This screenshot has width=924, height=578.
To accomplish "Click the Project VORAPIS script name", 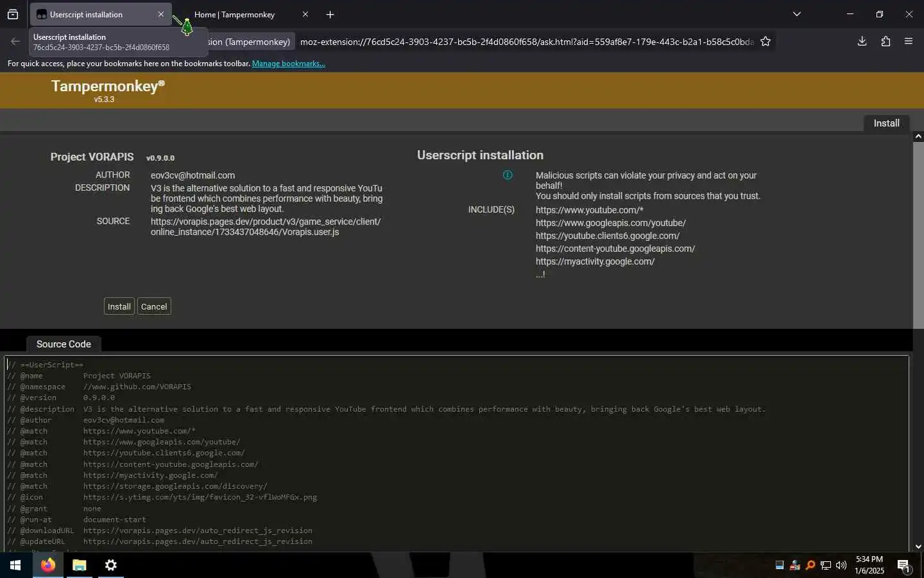I will coord(92,157).
